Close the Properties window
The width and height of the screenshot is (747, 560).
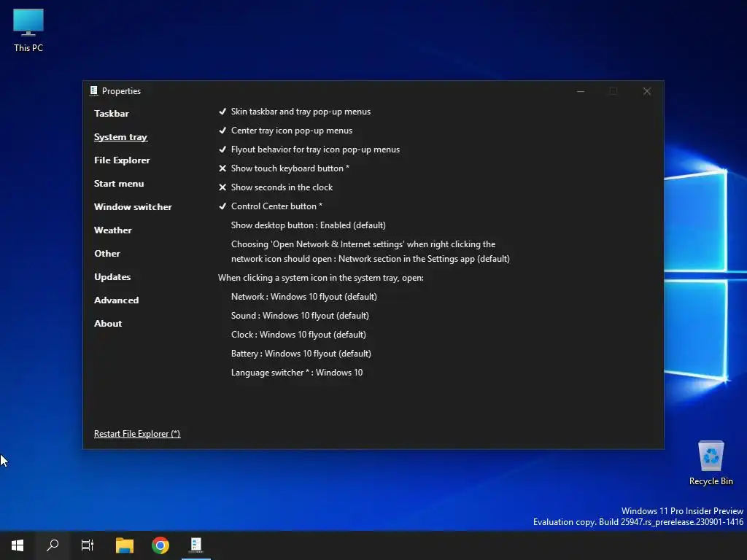click(x=646, y=91)
